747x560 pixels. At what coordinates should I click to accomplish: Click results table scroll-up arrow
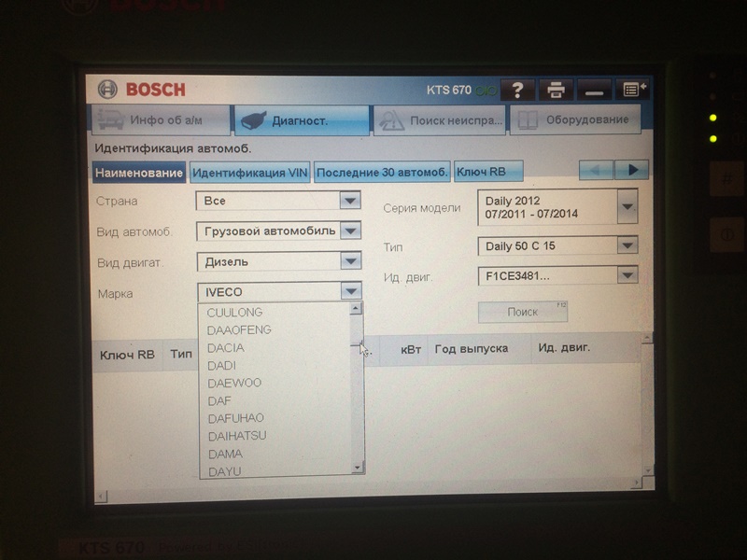tap(647, 339)
